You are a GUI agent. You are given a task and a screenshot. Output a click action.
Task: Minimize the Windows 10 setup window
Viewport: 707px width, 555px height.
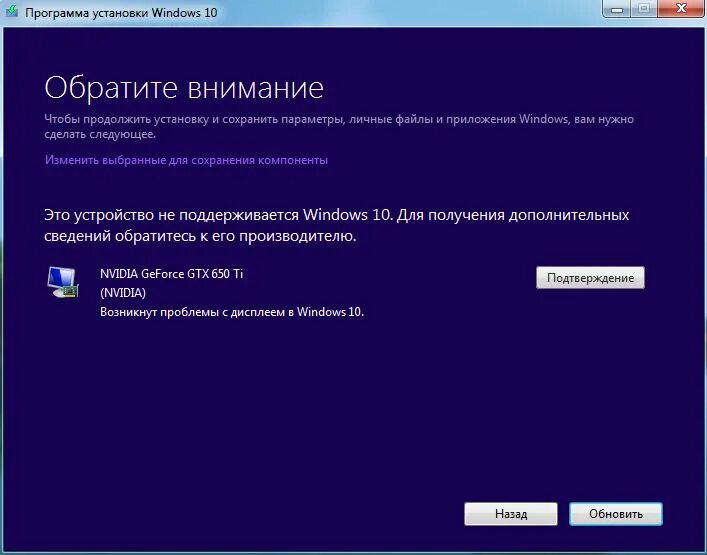click(617, 9)
